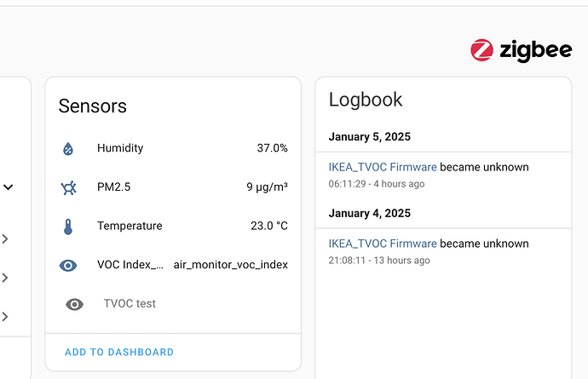This screenshot has height=379, width=588.
Task: Click the 06:11:29 logbook timestamp
Action: (349, 184)
